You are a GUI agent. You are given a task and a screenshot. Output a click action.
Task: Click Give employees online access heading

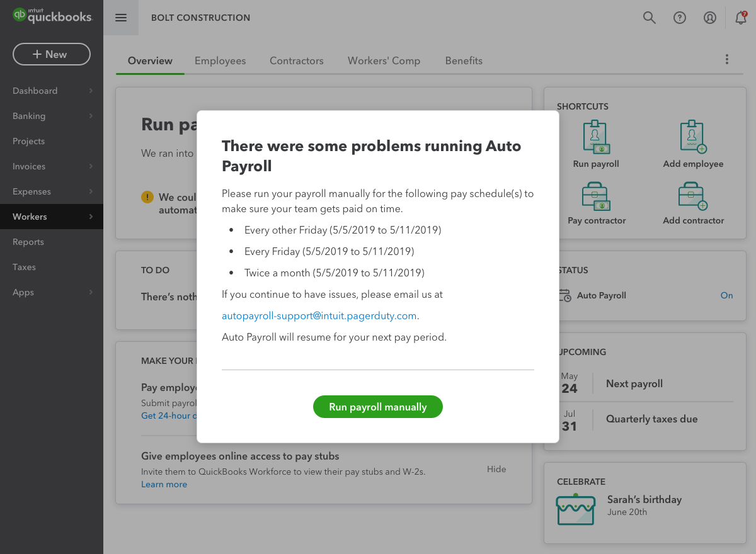pyautogui.click(x=240, y=456)
